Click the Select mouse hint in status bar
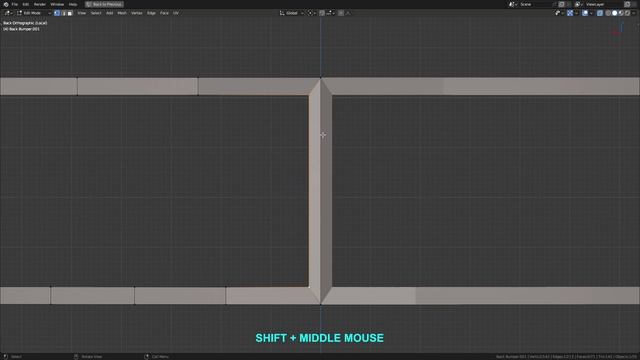This screenshot has height=360, width=640. click(13, 356)
